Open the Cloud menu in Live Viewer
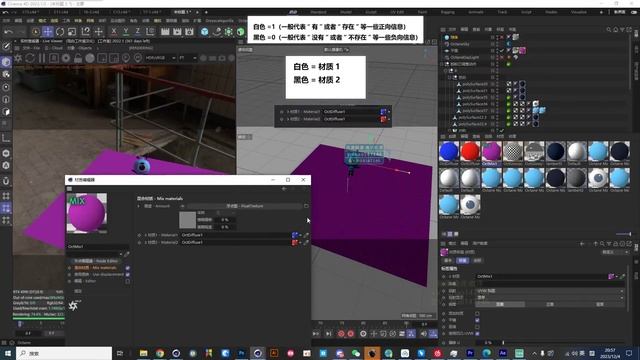 point(54,48)
